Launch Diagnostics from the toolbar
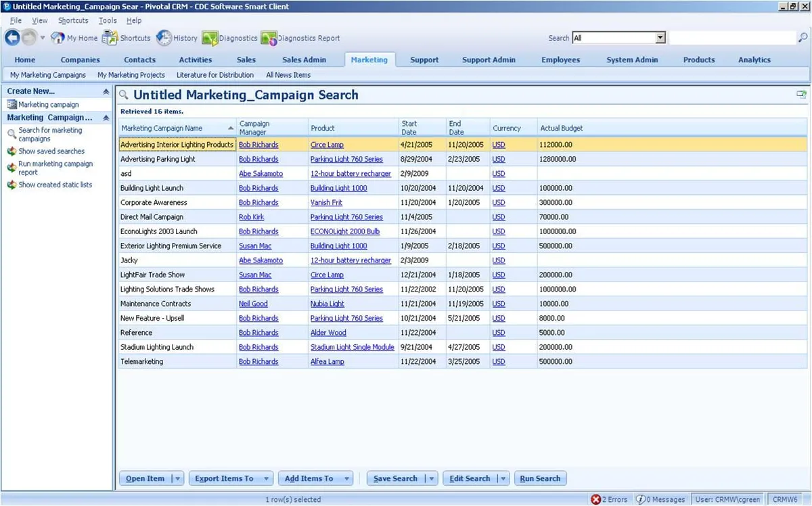 (x=230, y=39)
